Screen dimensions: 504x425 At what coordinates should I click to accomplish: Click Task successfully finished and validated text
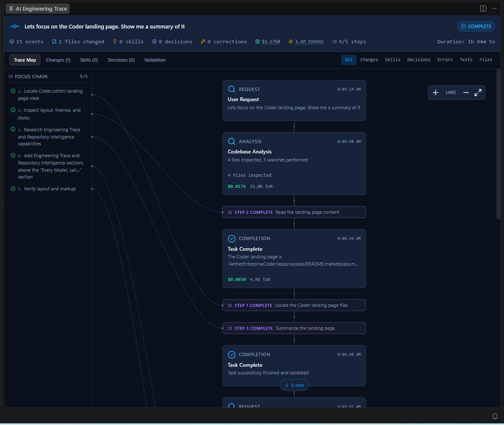[268, 373]
